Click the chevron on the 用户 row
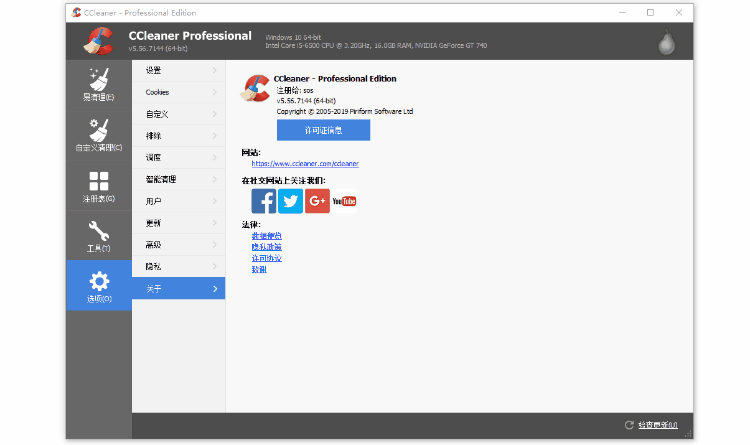 (215, 201)
